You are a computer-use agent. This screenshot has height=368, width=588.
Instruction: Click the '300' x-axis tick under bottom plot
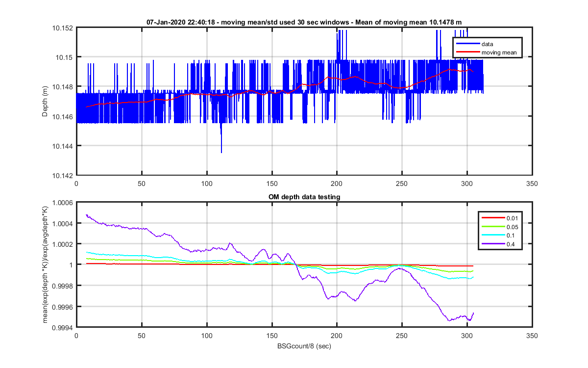(467, 336)
